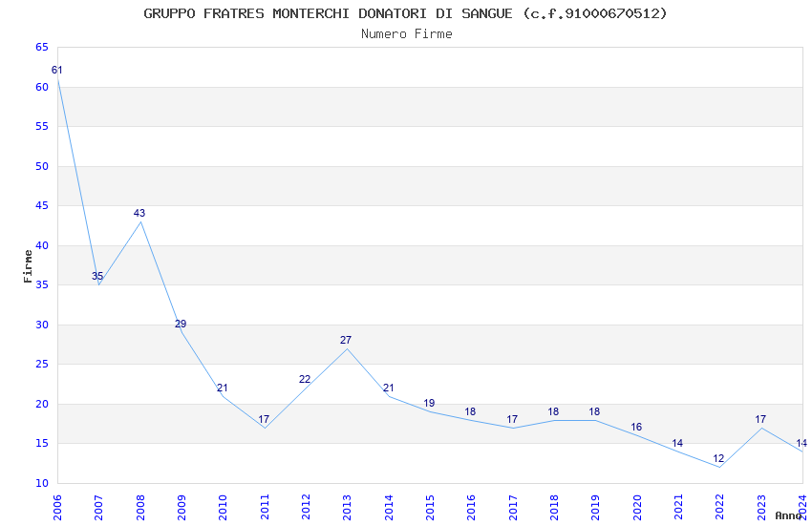Select the lowest value label 12

click(x=718, y=459)
